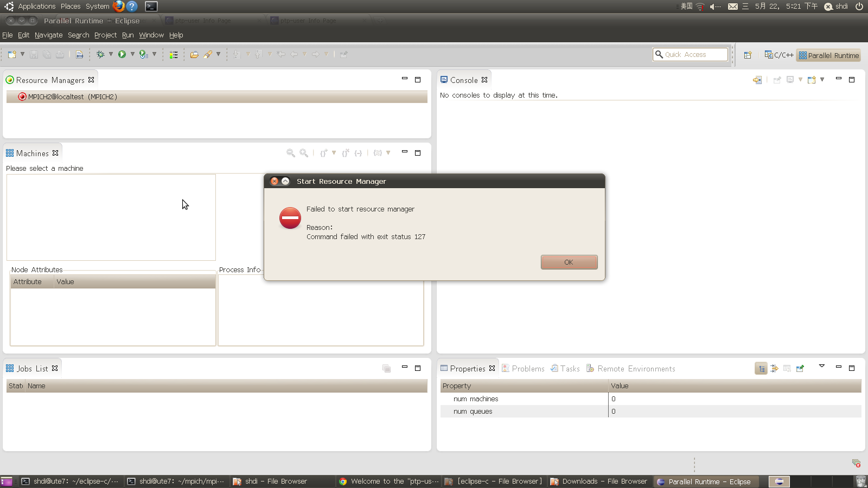Image resolution: width=868 pixels, height=488 pixels.
Task: Click the Print toolbar icon
Action: coord(60,55)
